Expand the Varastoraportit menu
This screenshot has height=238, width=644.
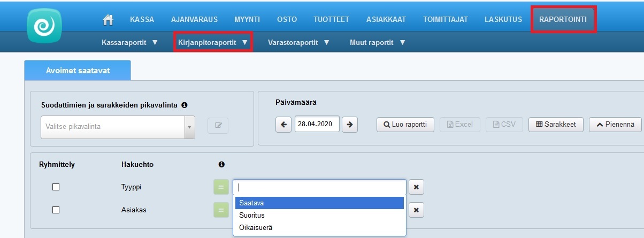(x=298, y=42)
